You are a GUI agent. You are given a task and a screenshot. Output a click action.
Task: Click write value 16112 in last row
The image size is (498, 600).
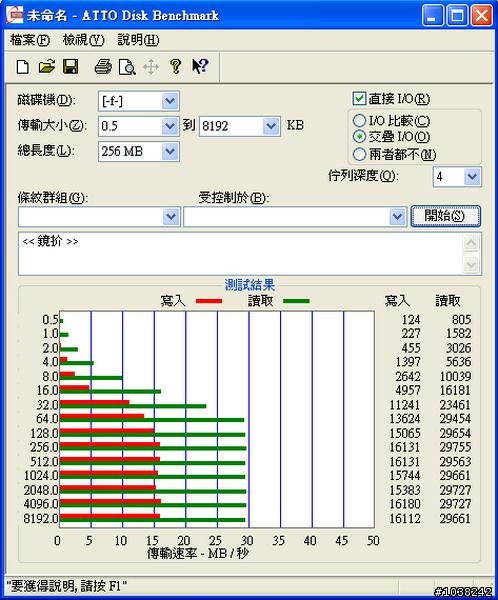tap(405, 518)
